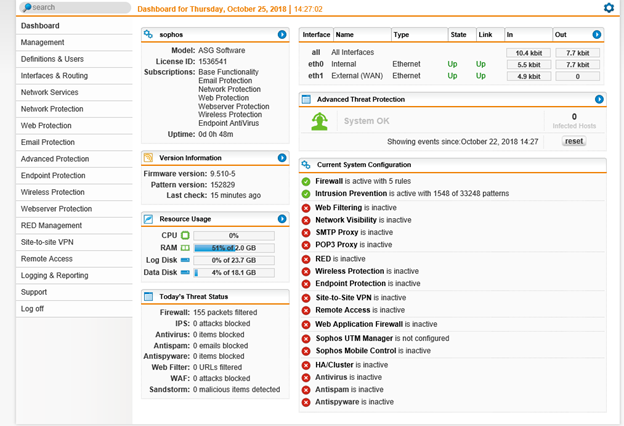This screenshot has height=426, width=624.
Task: Select the eth1 External (WAN) row
Action: pyautogui.click(x=451, y=76)
